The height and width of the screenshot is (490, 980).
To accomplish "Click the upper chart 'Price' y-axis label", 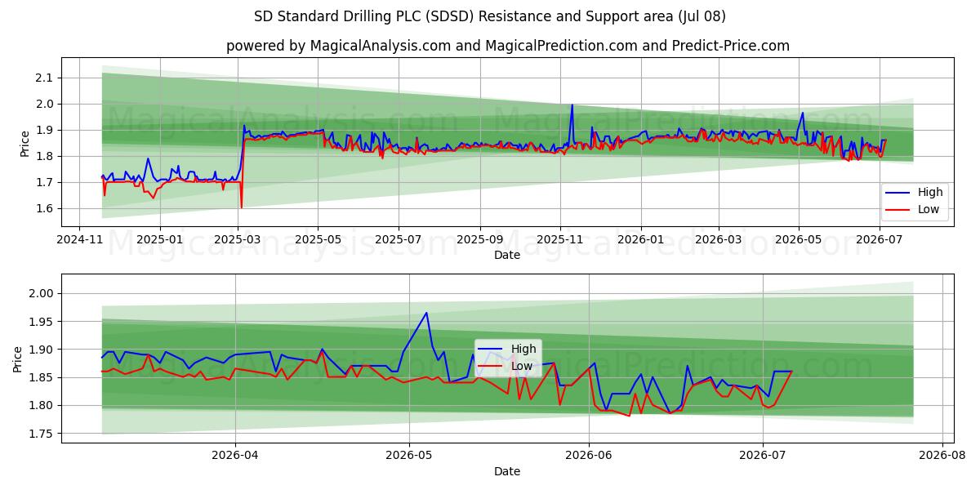I will [24, 143].
